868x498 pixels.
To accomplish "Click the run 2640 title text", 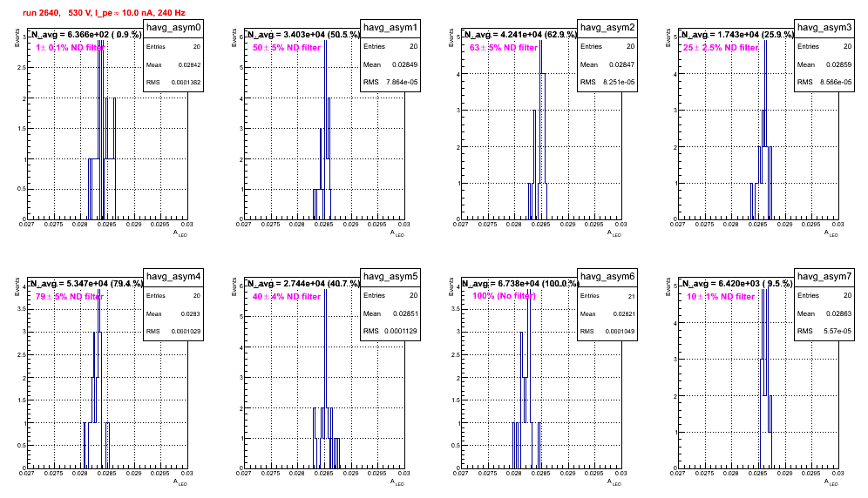I will [104, 13].
